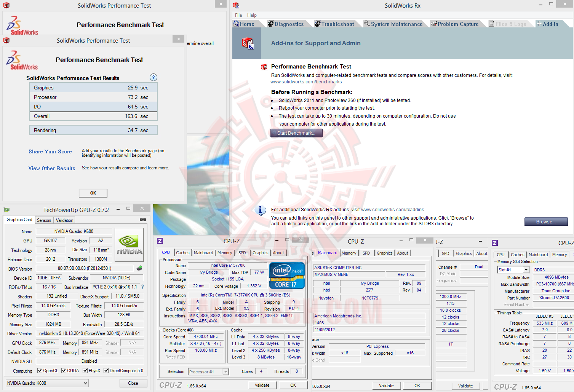
Task: Click the Overall 163.6 sec result row
Action: [x=93, y=116]
